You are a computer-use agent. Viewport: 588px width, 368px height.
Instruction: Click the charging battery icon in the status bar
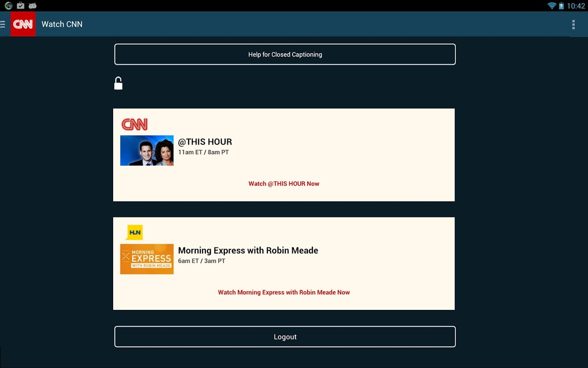pyautogui.click(x=561, y=6)
